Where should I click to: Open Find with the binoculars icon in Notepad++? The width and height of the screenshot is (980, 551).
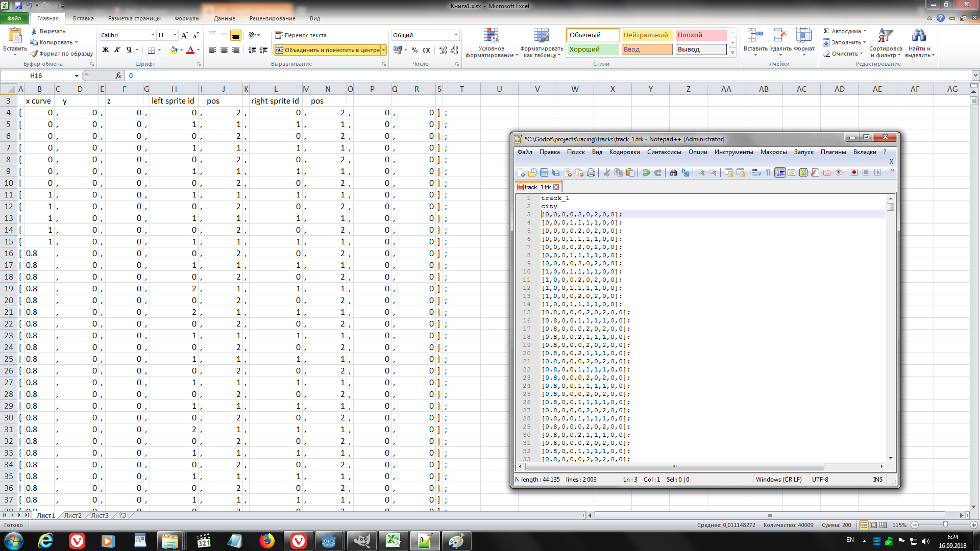[x=674, y=173]
